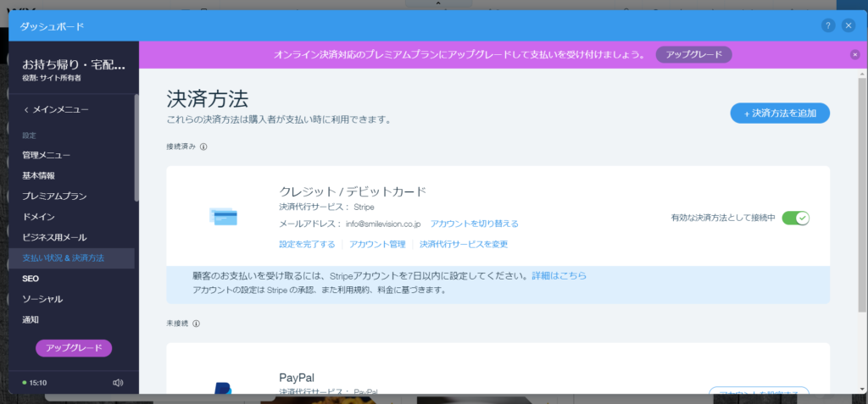
Task: Click the PayPal heading text
Action: point(297,378)
